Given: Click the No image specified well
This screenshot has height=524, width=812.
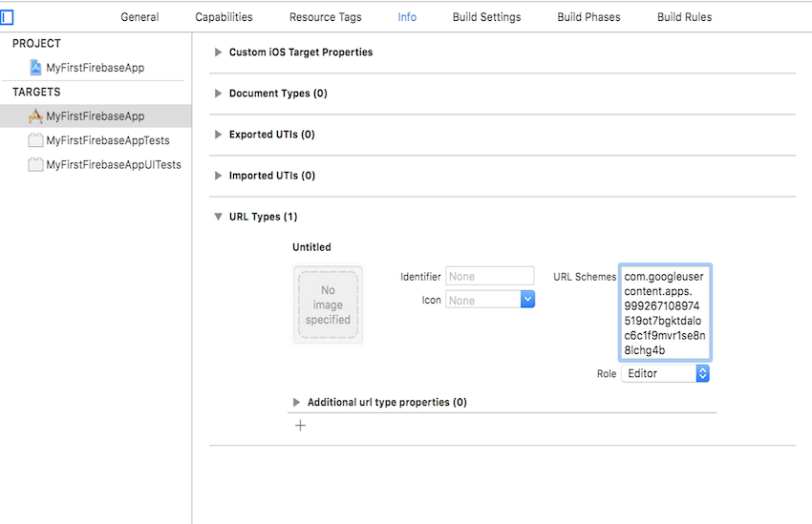Looking at the screenshot, I should 328,304.
